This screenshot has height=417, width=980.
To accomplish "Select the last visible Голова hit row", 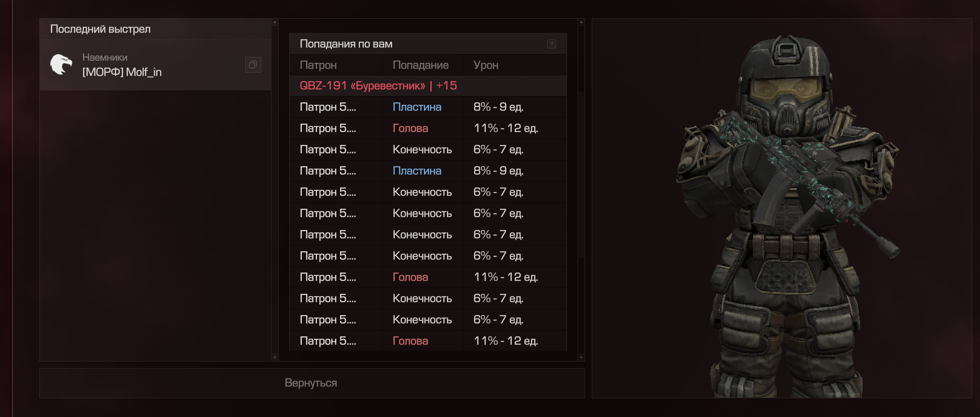I will [x=426, y=341].
